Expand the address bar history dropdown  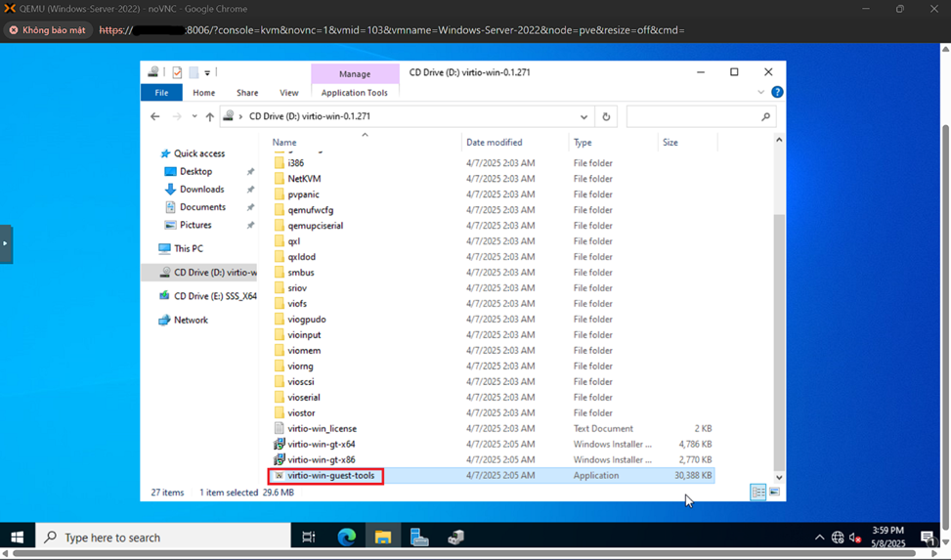coord(584,116)
